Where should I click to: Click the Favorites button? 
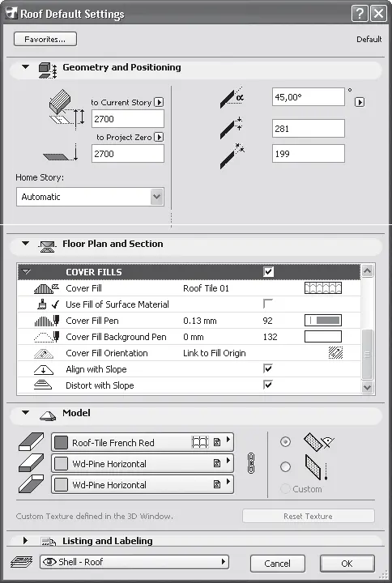click(45, 39)
